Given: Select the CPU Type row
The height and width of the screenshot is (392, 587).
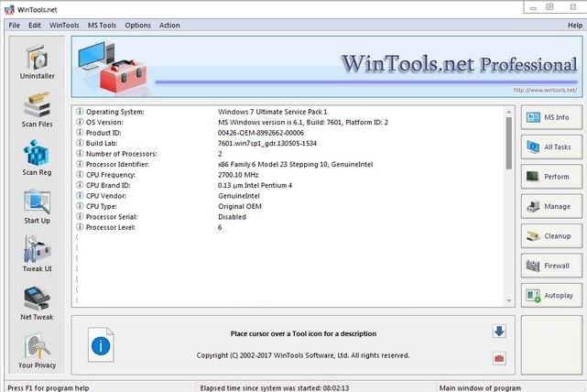Looking at the screenshot, I should tap(288, 206).
